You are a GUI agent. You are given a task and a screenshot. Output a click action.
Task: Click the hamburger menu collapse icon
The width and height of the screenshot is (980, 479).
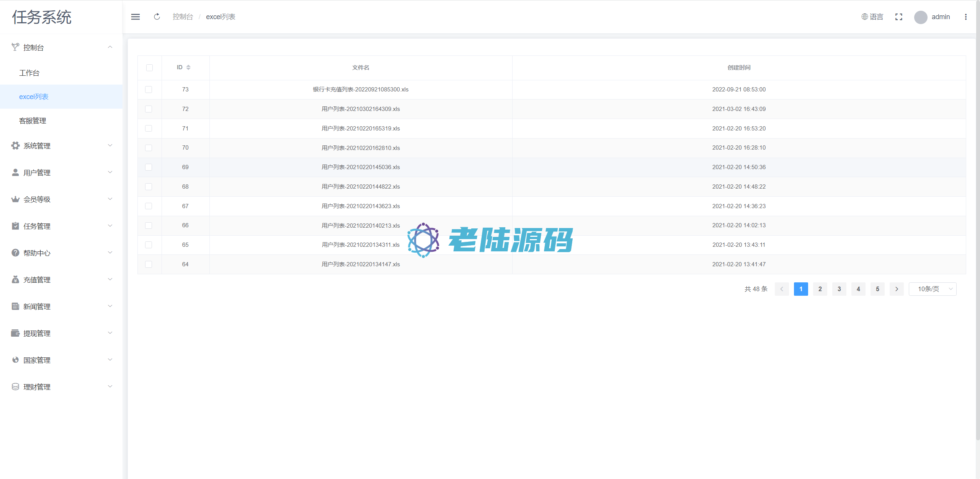point(136,17)
